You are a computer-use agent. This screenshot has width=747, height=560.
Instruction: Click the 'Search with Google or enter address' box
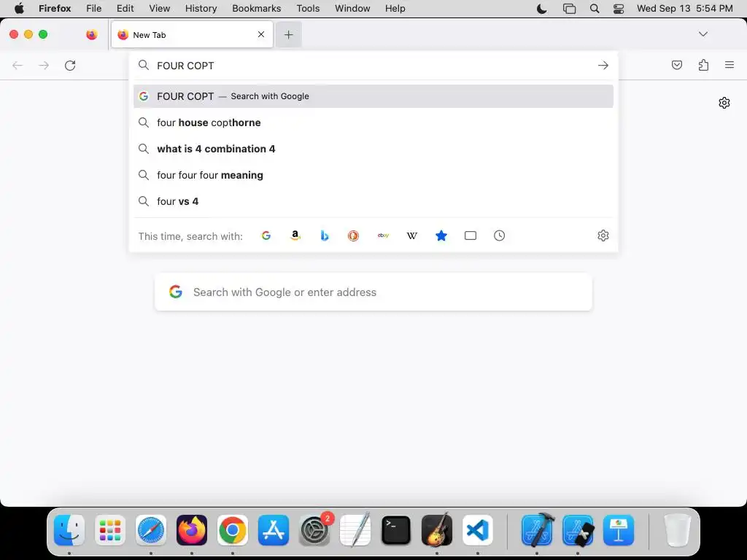(x=373, y=292)
